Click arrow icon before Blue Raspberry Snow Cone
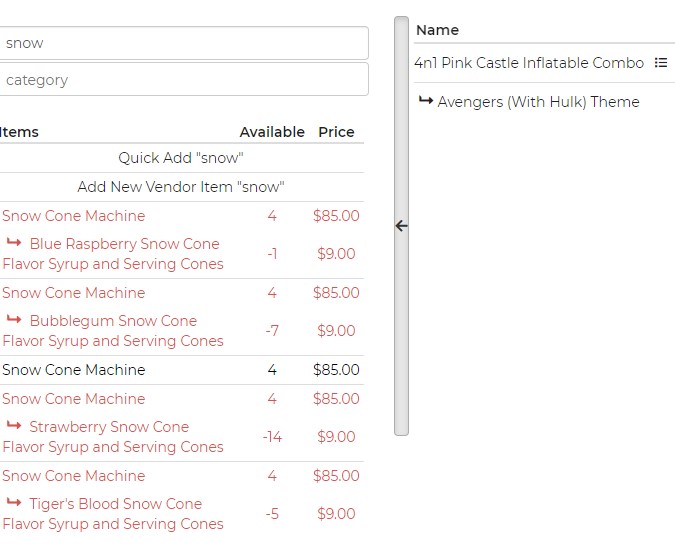Viewport: 675px width, 549px height. [14, 243]
